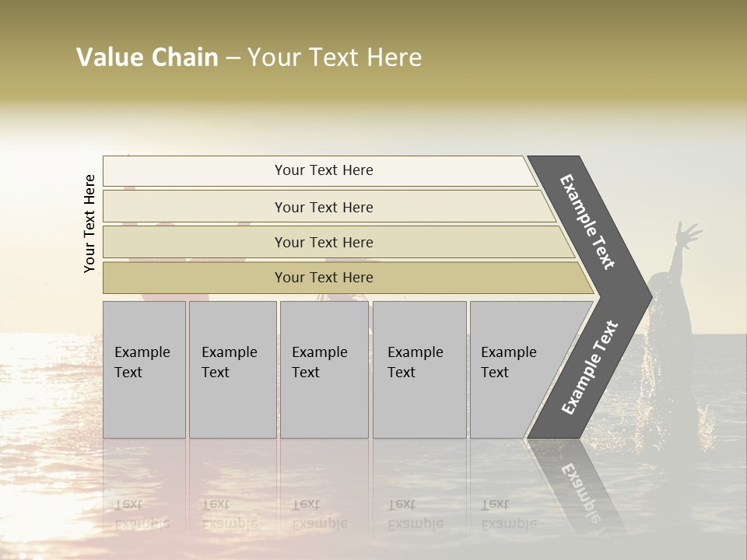Select the second Your Text Here bar

point(328,206)
